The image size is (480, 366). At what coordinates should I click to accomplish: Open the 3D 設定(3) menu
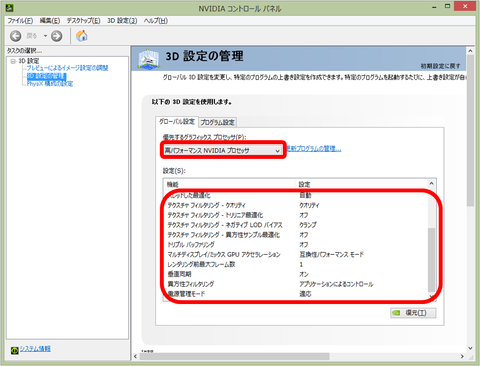click(x=122, y=21)
